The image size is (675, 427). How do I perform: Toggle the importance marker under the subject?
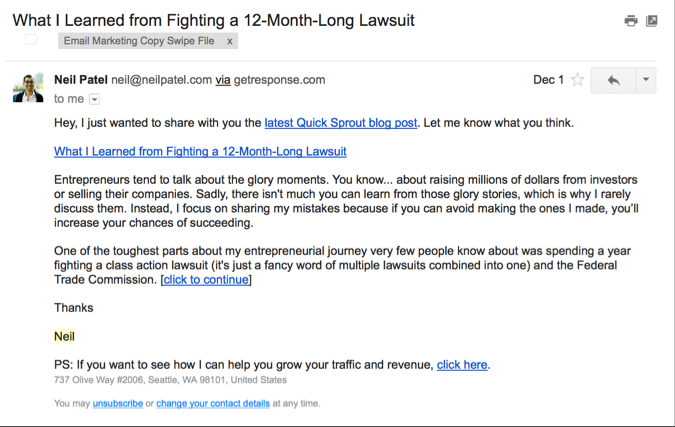click(x=31, y=40)
